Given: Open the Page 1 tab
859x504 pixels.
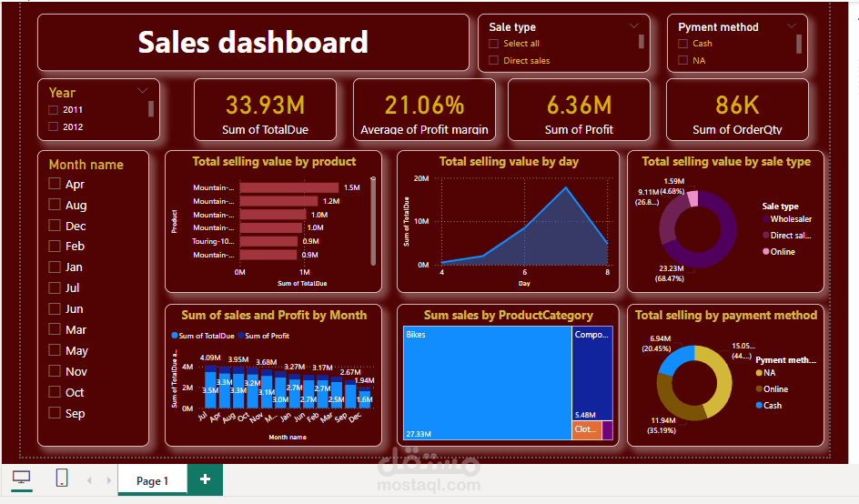Looking at the screenshot, I should pyautogui.click(x=152, y=480).
